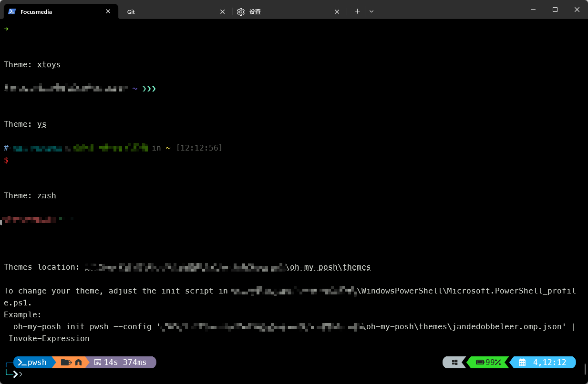588x384 pixels.
Task: Close the Git tab
Action: click(222, 11)
